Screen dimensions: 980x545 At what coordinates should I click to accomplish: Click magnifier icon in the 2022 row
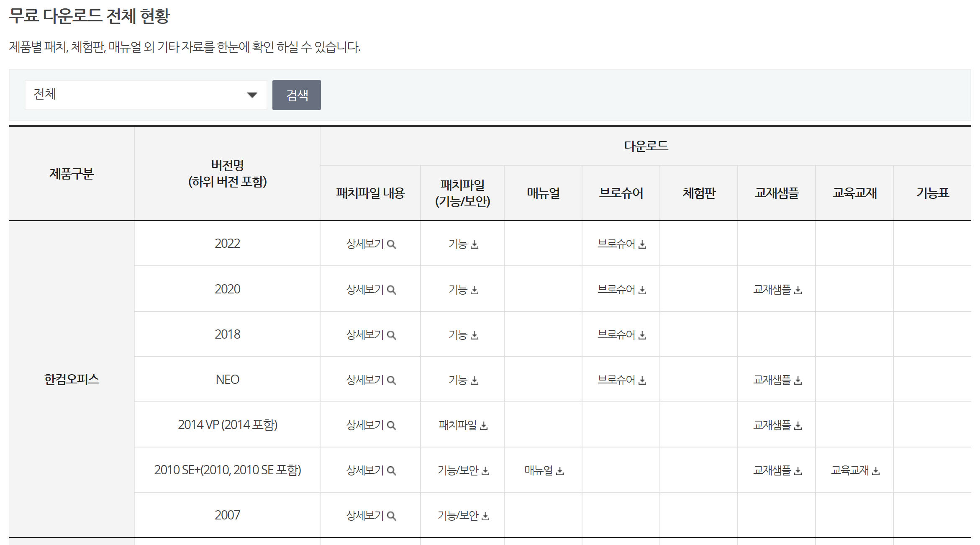(391, 244)
